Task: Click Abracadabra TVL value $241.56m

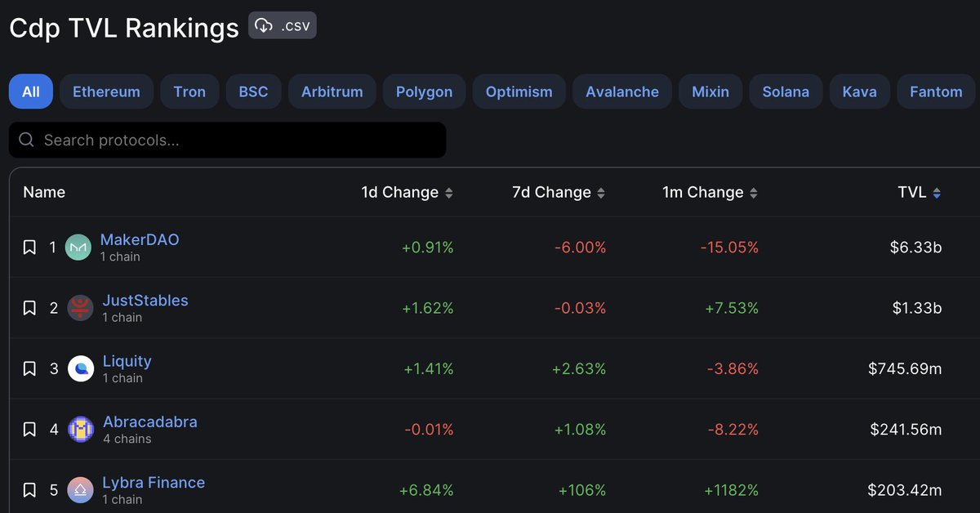Action: [906, 430]
